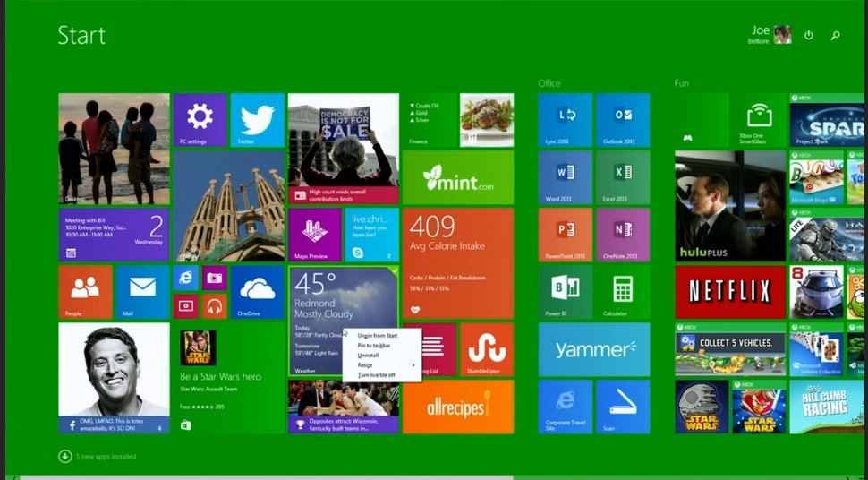Open the small Internet Explorer tile

point(185,279)
